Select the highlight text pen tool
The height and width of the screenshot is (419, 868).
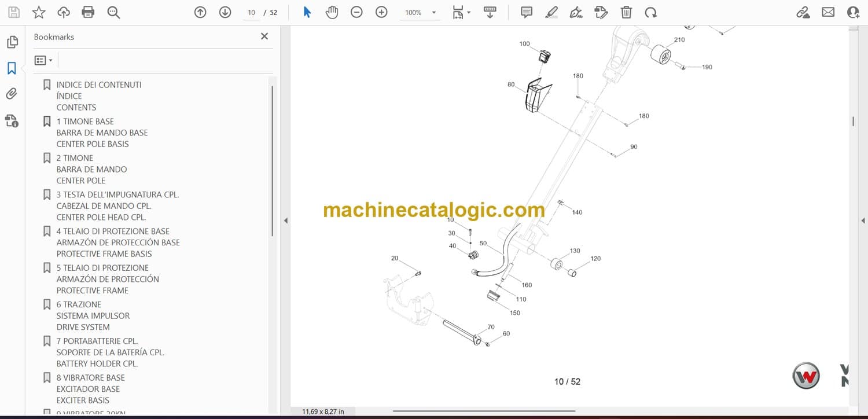[x=551, y=12]
